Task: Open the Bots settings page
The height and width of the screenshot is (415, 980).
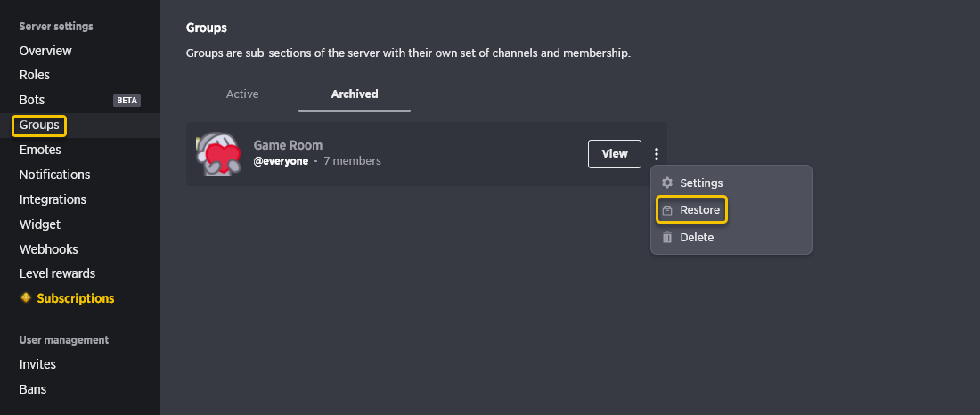Action: click(x=32, y=100)
